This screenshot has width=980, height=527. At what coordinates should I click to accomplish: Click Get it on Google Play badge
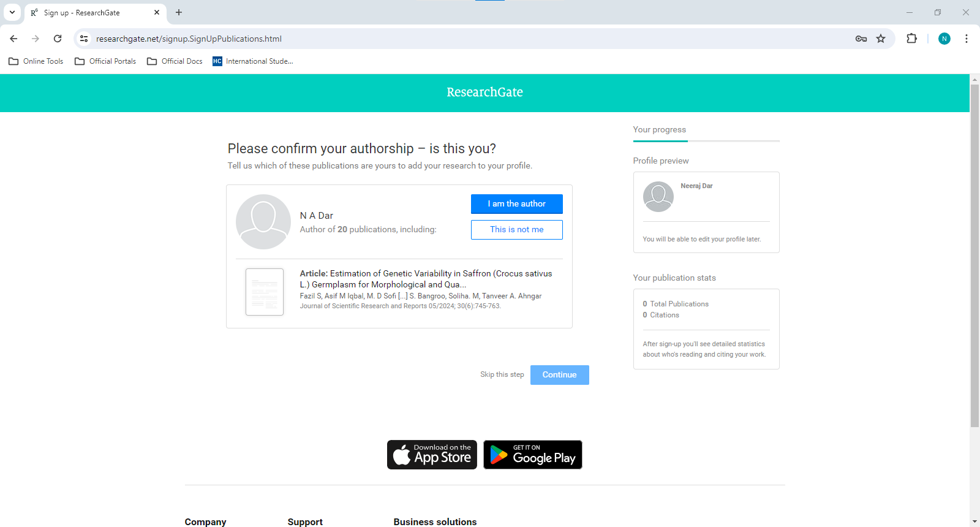click(x=533, y=455)
